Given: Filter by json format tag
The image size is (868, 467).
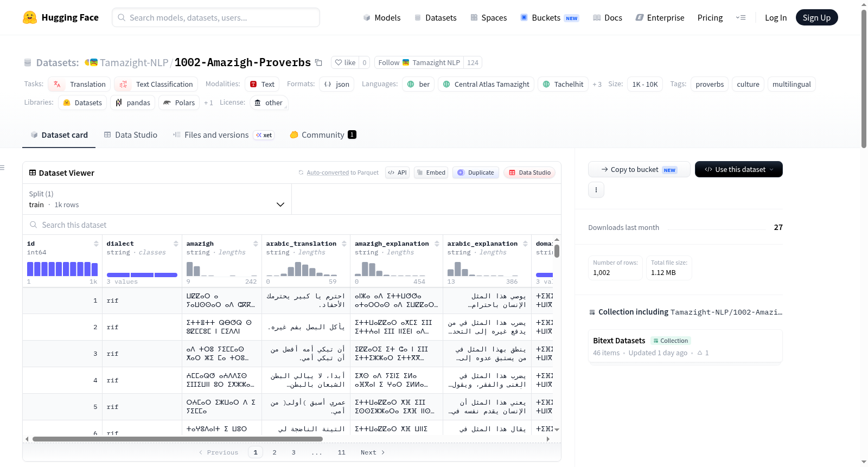Looking at the screenshot, I should [x=337, y=84].
